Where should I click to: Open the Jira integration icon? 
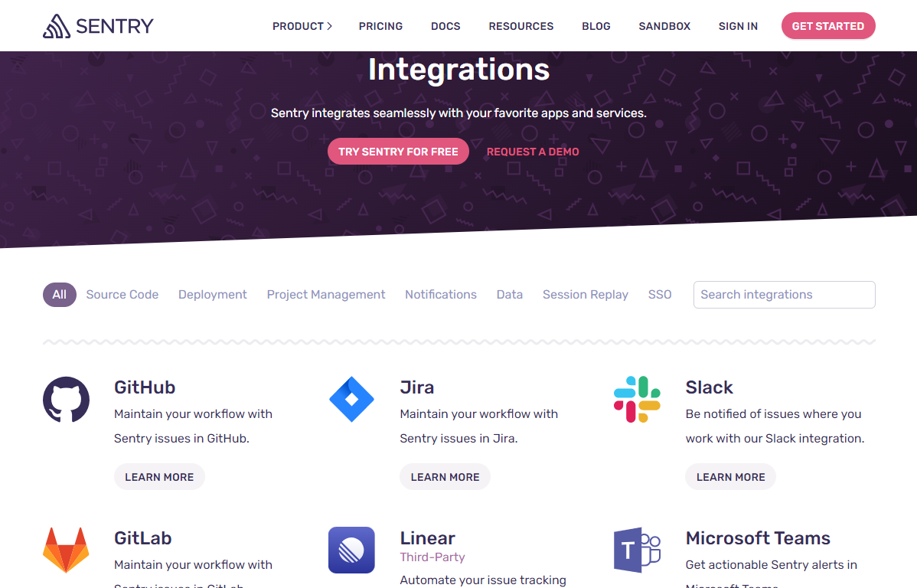coord(351,400)
